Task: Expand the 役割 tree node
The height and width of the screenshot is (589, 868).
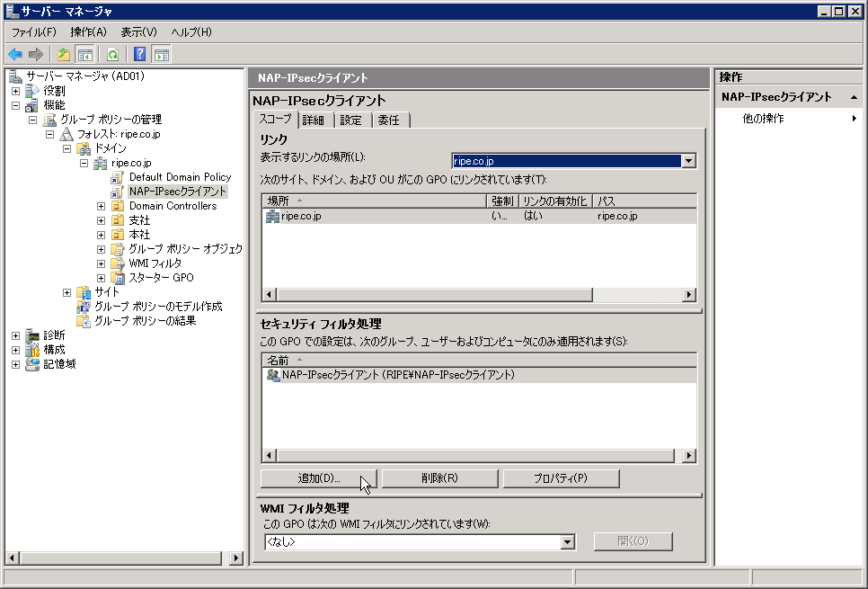Action: point(15,91)
